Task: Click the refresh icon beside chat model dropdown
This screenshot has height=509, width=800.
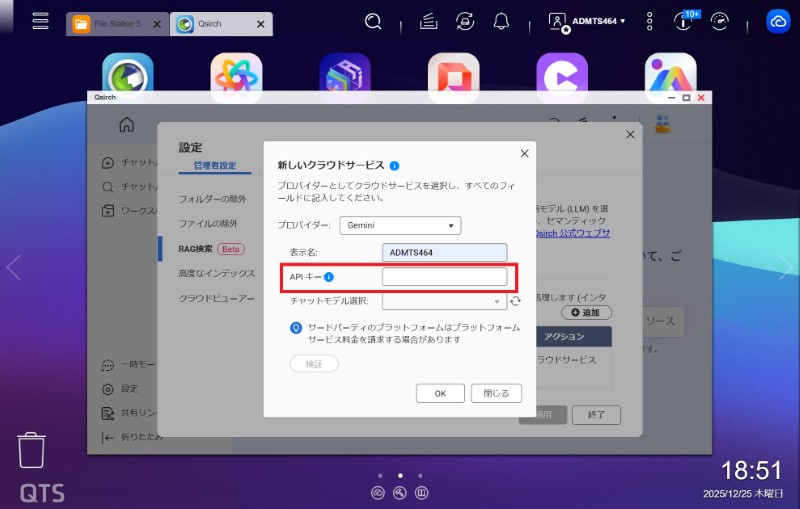Action: tap(516, 300)
